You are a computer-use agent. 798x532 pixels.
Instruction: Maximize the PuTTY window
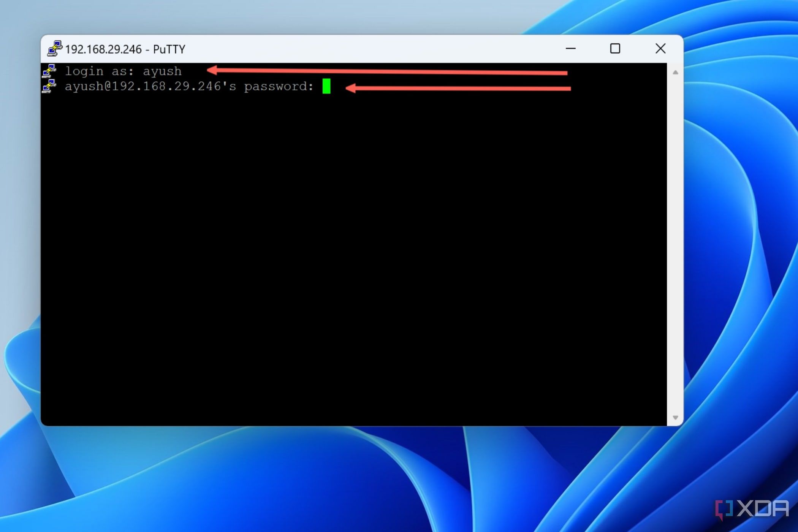pos(615,49)
